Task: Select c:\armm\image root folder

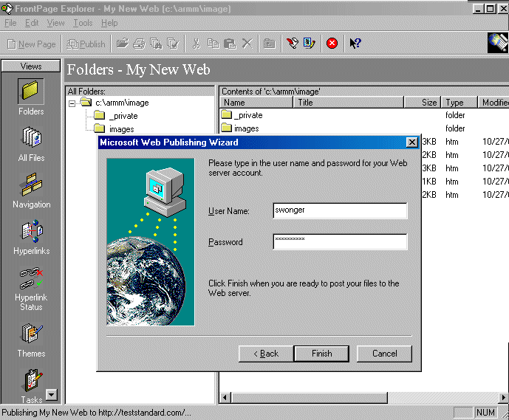Action: click(x=115, y=103)
